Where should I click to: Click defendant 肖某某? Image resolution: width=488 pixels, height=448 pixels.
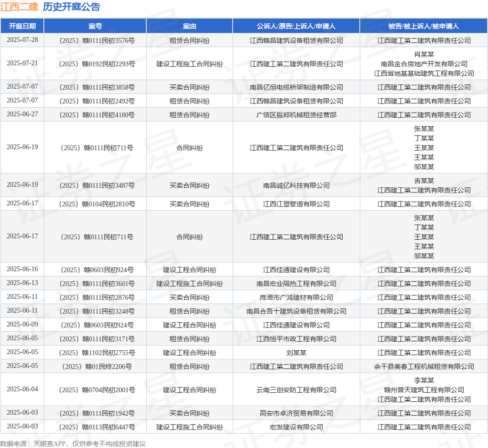point(424,54)
